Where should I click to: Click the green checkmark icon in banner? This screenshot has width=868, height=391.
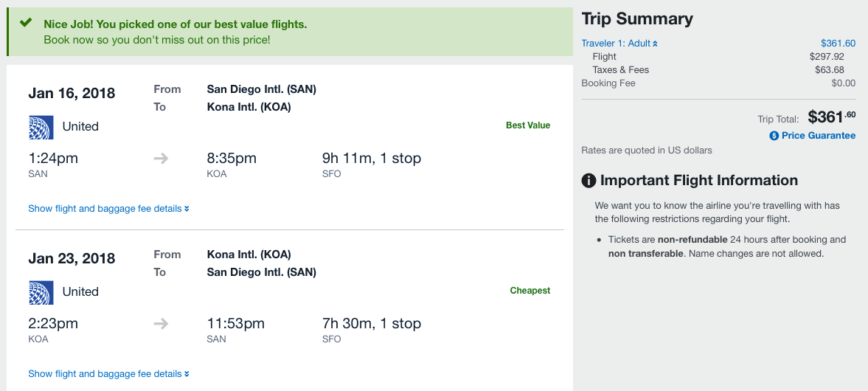pos(26,23)
